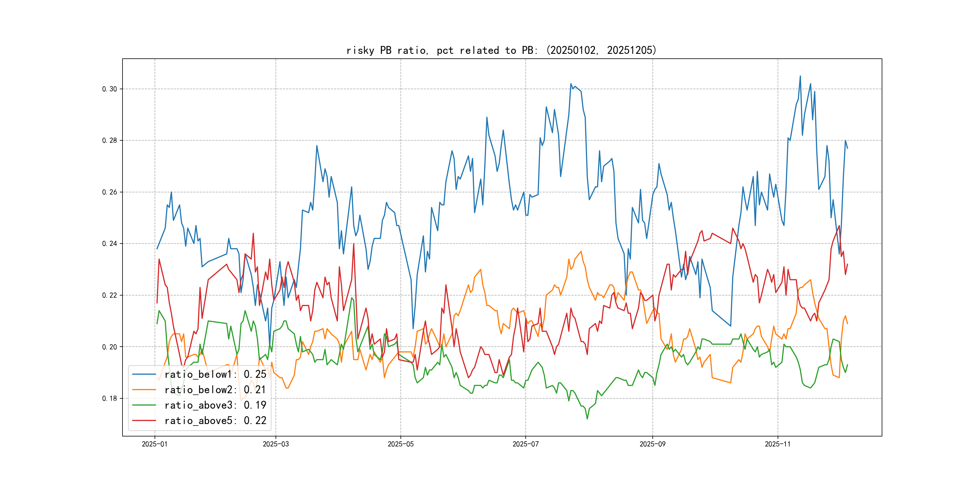Click the green line swatch in legend
Image resolution: width=980 pixels, height=490 pixels.
tap(144, 405)
